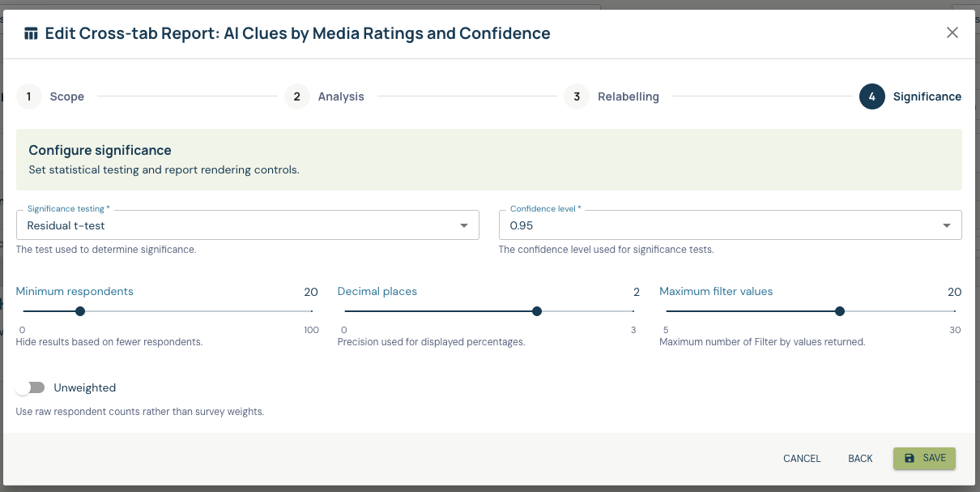This screenshot has height=492, width=980.
Task: Save the cross-tab report settings
Action: coord(925,459)
